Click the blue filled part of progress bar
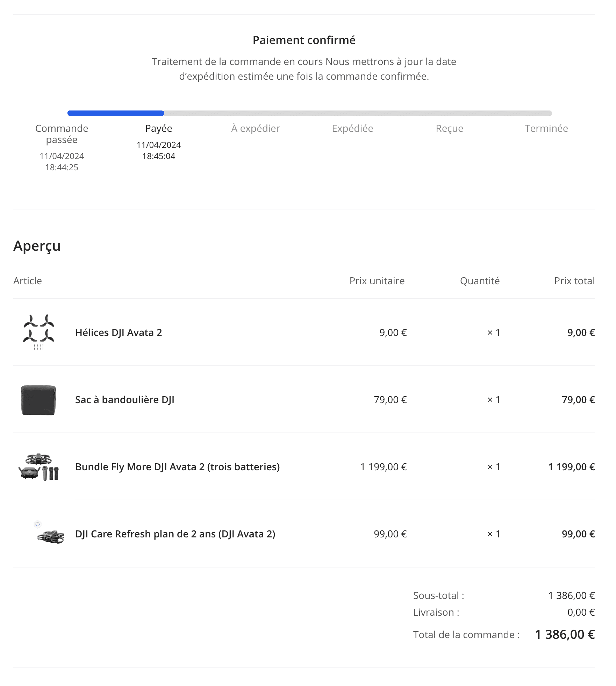 point(116,113)
